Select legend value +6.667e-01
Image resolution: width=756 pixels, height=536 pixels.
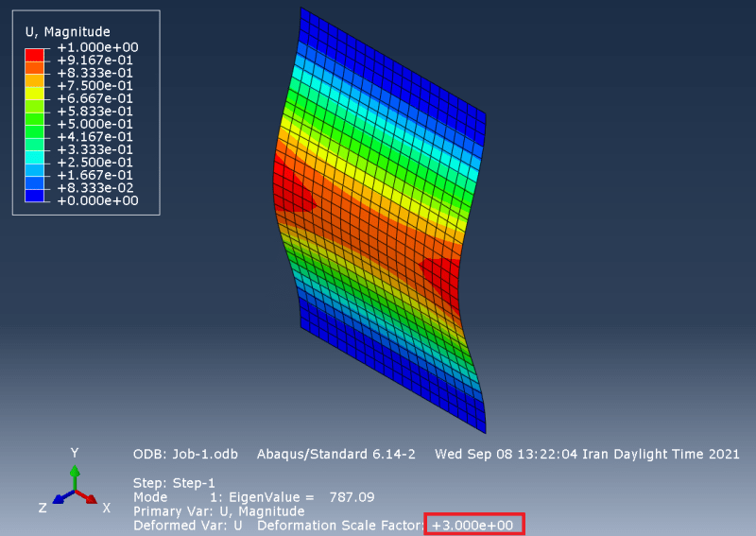(x=95, y=98)
